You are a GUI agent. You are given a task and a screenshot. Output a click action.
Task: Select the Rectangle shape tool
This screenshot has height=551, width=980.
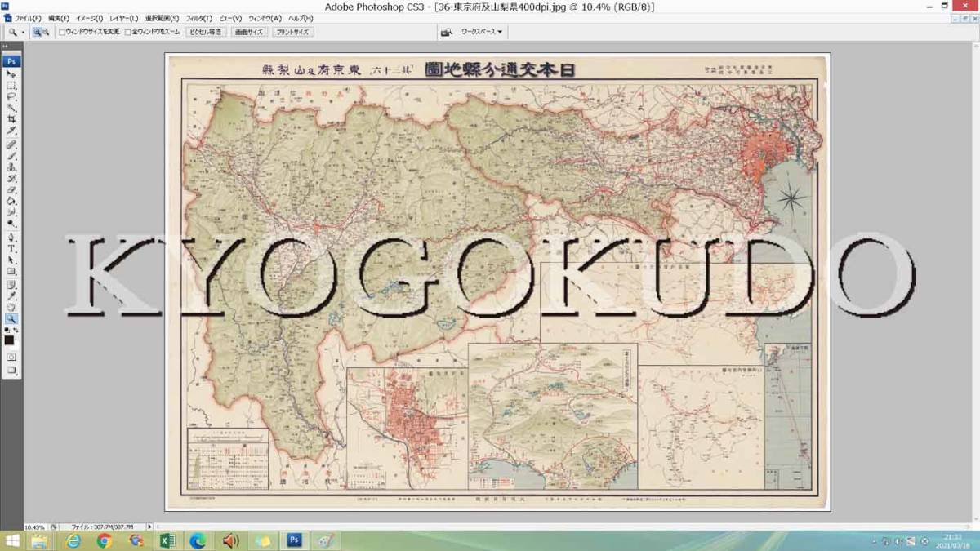click(11, 271)
